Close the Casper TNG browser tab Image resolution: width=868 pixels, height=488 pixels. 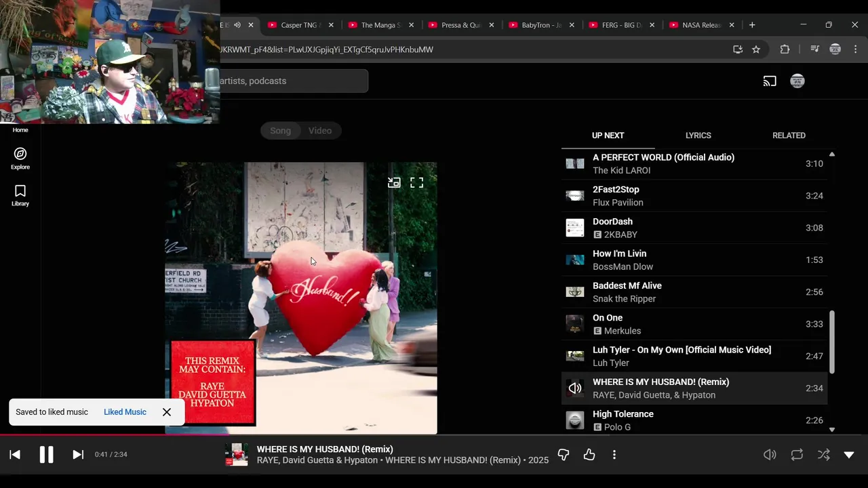click(x=331, y=25)
